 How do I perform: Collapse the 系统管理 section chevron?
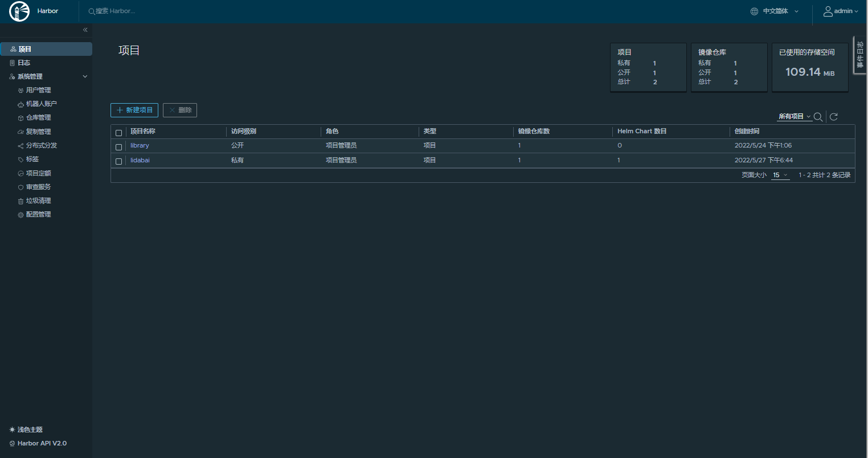(85, 76)
